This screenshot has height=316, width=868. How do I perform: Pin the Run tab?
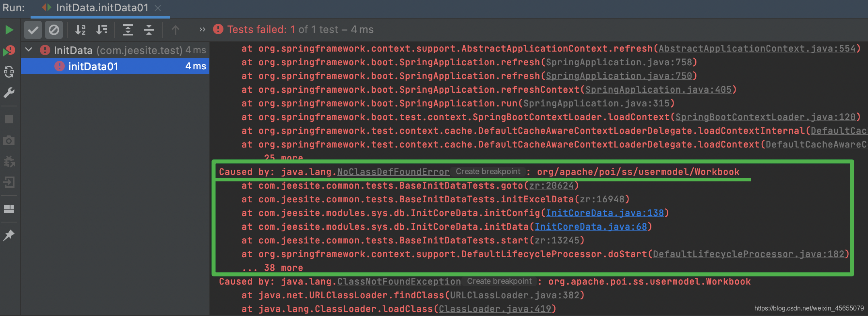click(x=9, y=235)
